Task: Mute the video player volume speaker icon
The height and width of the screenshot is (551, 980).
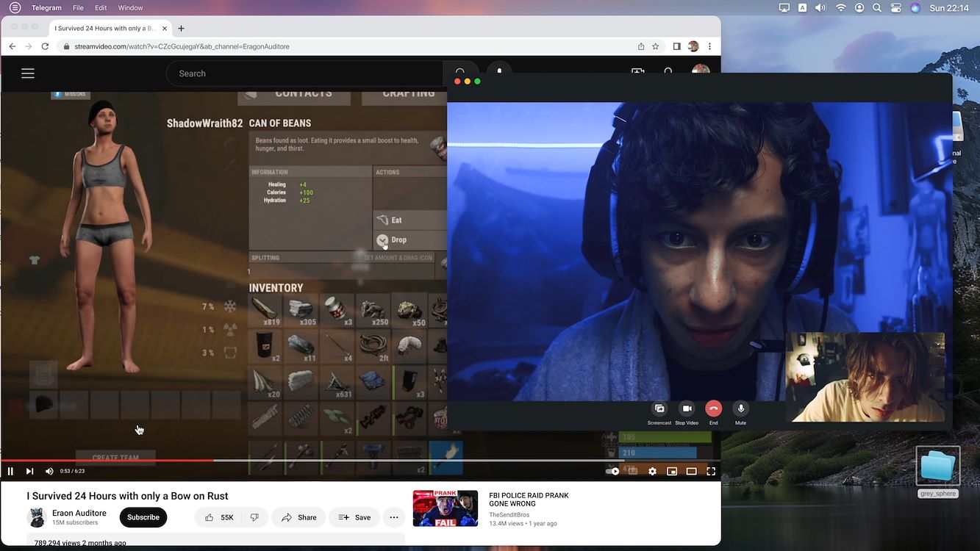Action: [49, 472]
